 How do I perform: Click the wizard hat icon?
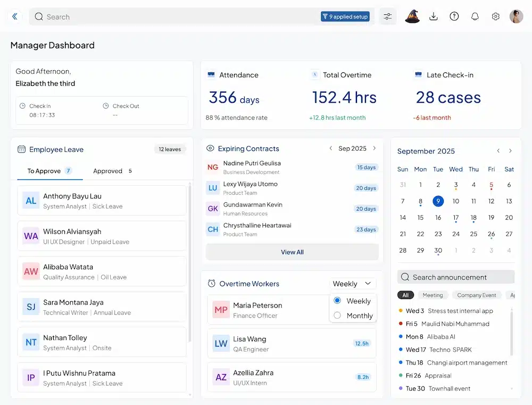(412, 16)
